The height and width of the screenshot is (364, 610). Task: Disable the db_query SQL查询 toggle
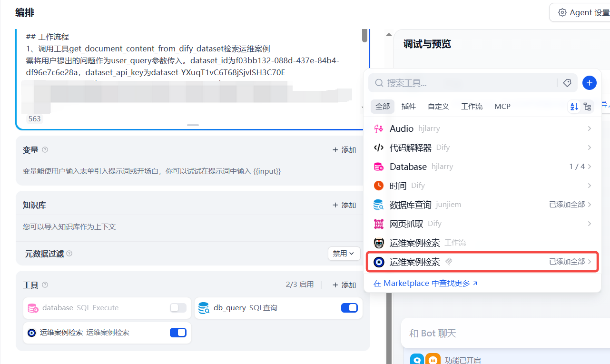point(349,308)
